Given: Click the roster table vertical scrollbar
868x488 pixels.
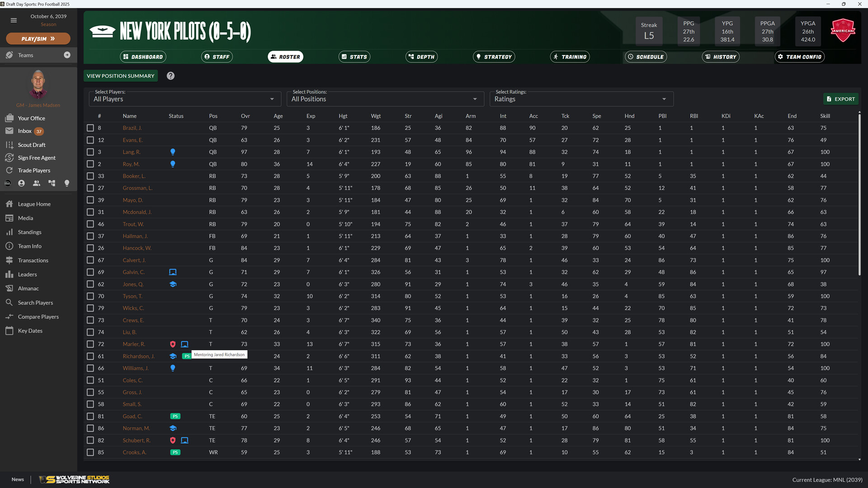Looking at the screenshot, I should tap(859, 194).
